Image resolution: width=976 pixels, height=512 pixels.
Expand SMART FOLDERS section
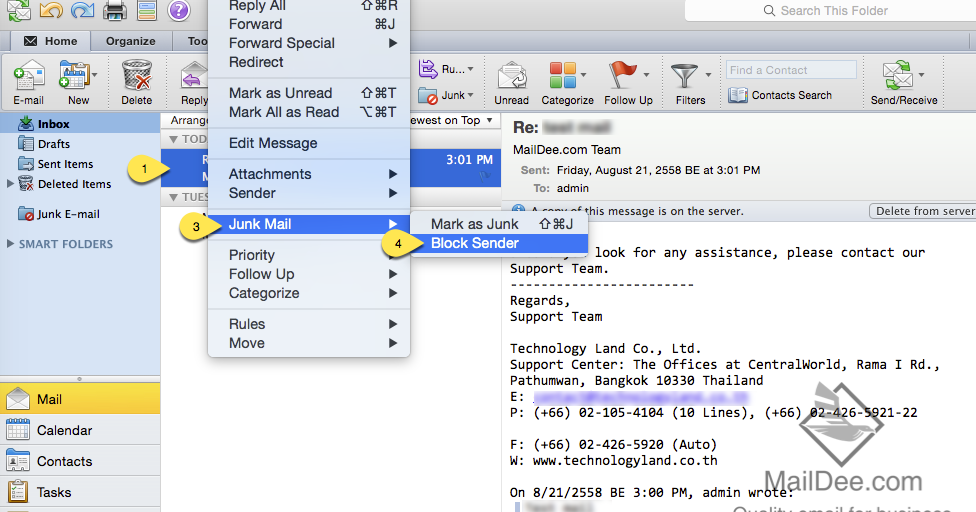[10, 244]
